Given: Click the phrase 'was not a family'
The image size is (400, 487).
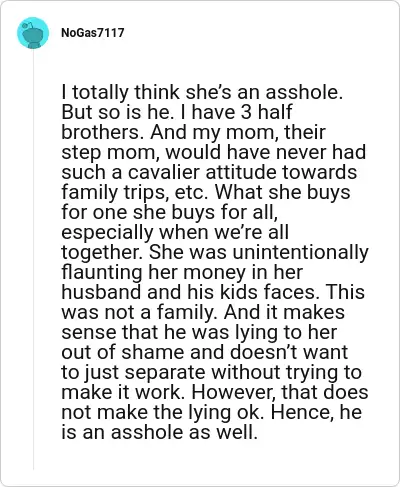Looking at the screenshot, I should 139,313.
